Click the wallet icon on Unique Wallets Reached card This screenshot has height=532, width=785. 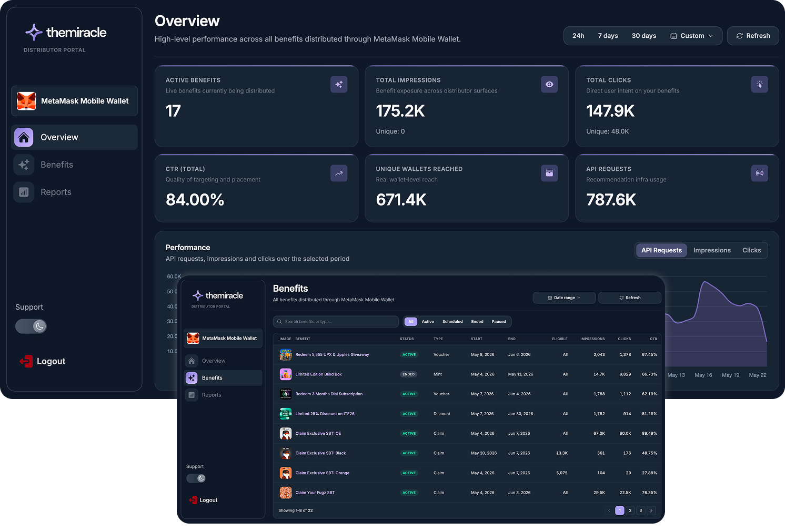tap(549, 173)
